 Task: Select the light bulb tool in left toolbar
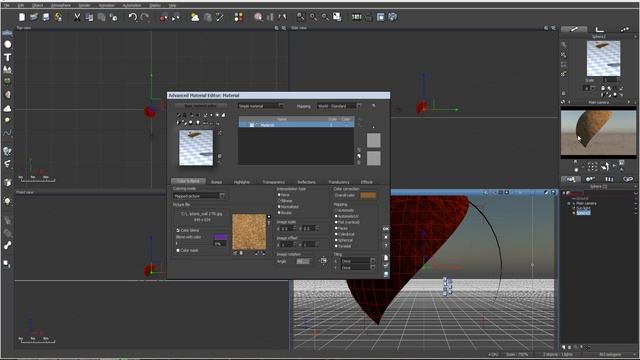pyautogui.click(x=7, y=201)
